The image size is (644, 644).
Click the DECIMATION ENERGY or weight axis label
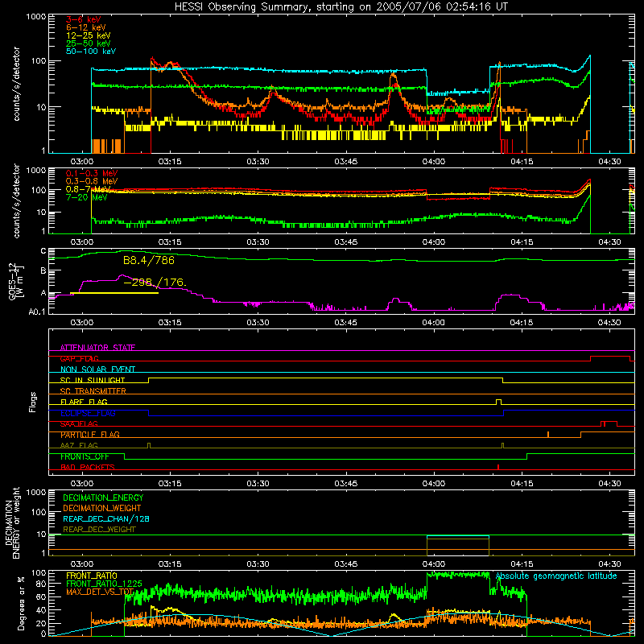click(x=12, y=522)
